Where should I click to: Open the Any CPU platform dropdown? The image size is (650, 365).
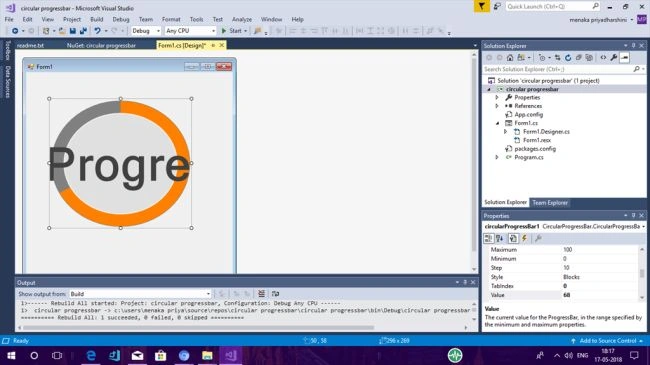[x=190, y=31]
